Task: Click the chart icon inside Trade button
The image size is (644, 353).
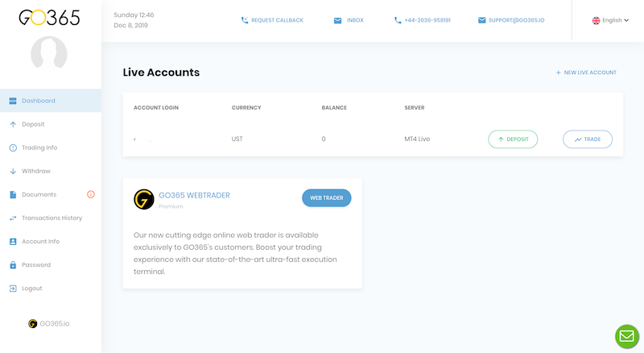Action: point(578,139)
